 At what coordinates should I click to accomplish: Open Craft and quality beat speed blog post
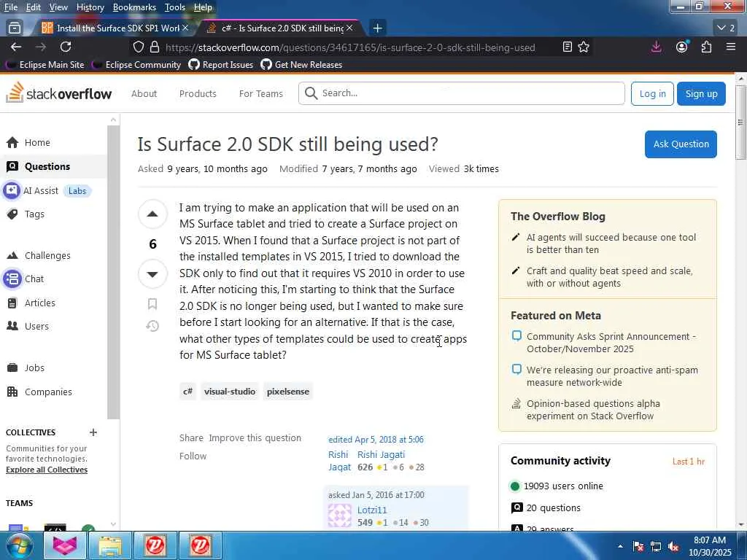pyautogui.click(x=609, y=277)
